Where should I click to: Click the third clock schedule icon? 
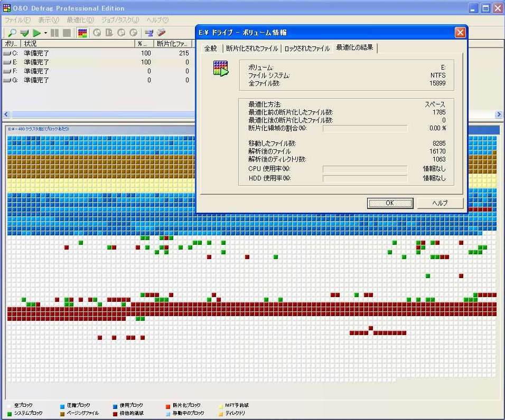(x=121, y=33)
